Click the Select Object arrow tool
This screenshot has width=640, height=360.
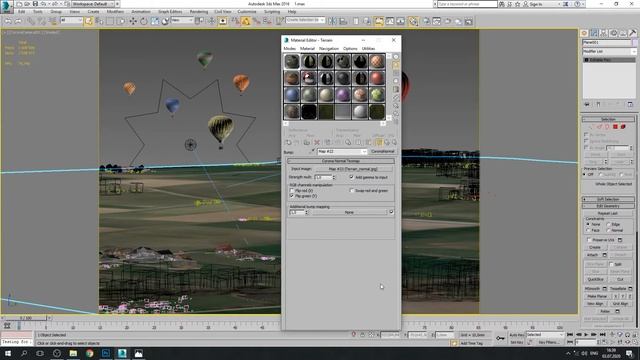click(x=89, y=21)
